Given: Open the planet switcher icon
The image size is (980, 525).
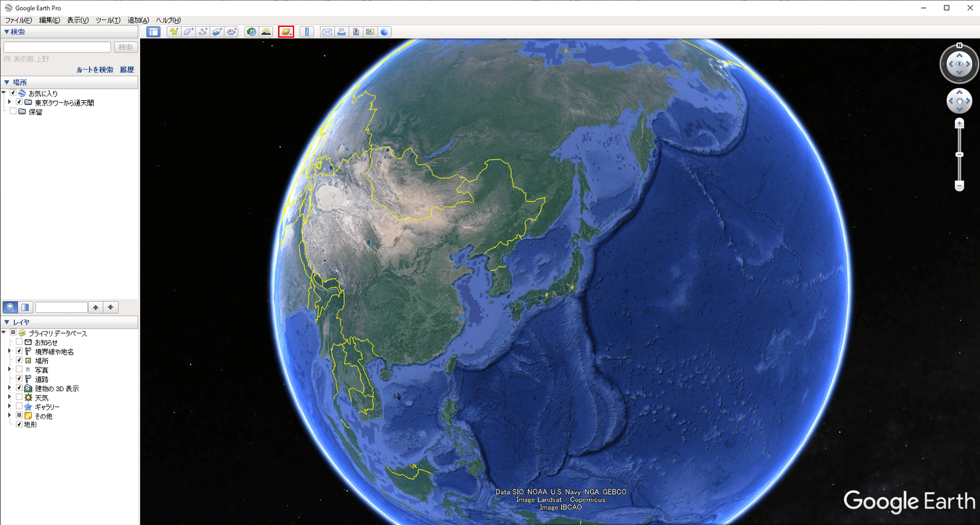Looking at the screenshot, I should tap(286, 31).
